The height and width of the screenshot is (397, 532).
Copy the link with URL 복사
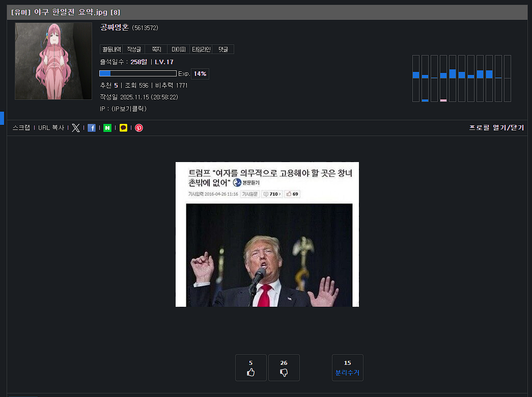51,128
